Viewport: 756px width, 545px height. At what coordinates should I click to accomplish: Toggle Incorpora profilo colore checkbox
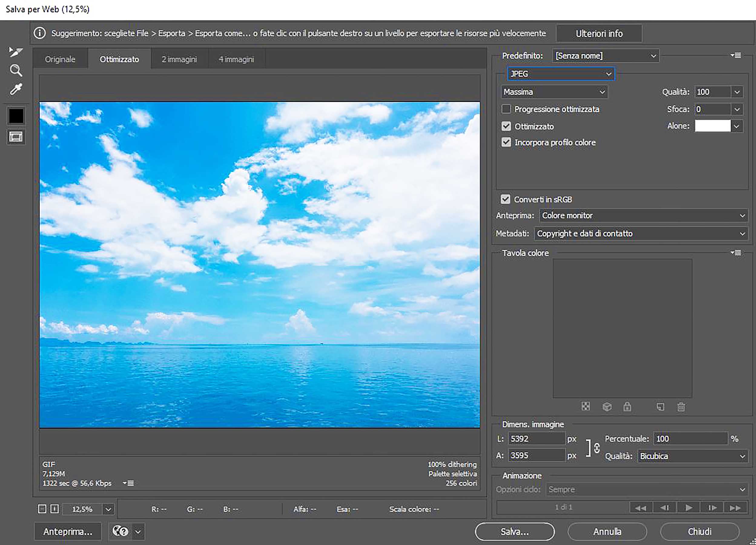pos(506,142)
